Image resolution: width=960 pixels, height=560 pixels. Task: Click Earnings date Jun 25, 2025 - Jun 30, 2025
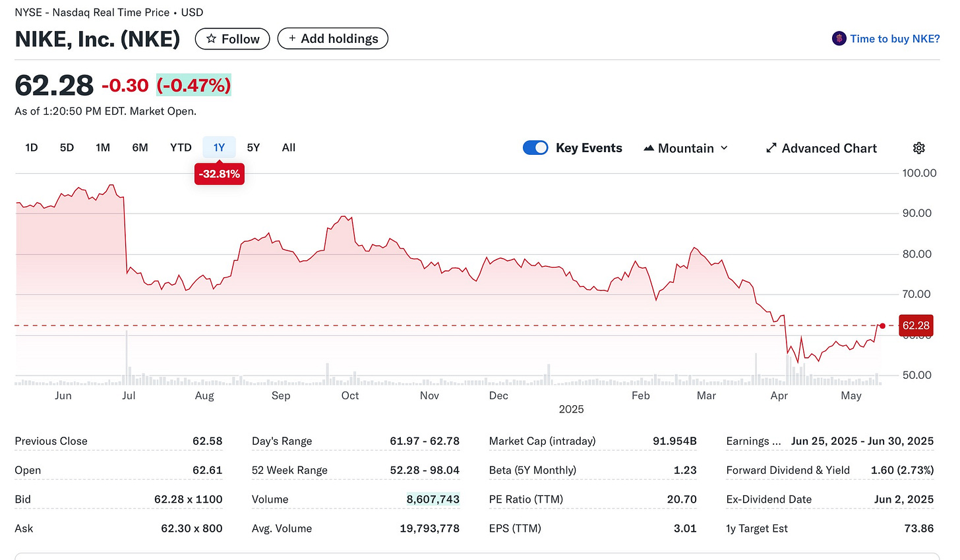(x=862, y=441)
